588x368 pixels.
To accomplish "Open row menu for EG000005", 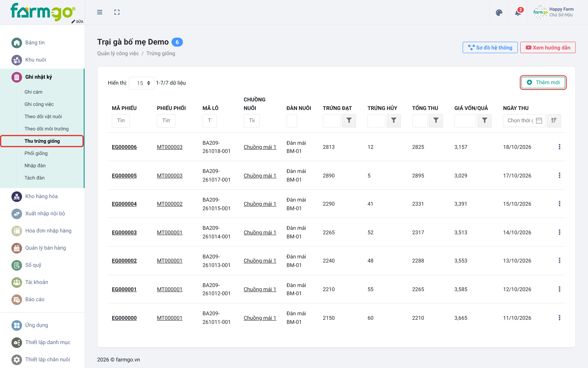I will pyautogui.click(x=559, y=175).
